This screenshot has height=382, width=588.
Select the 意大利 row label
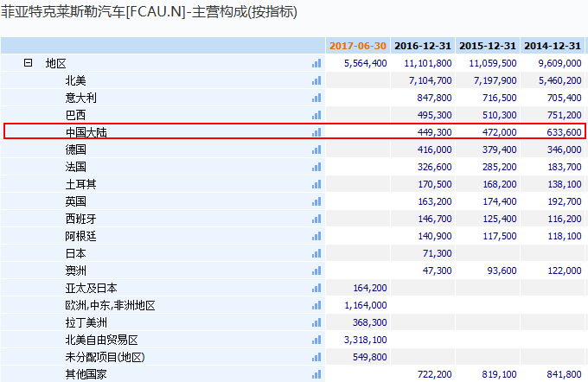point(81,98)
